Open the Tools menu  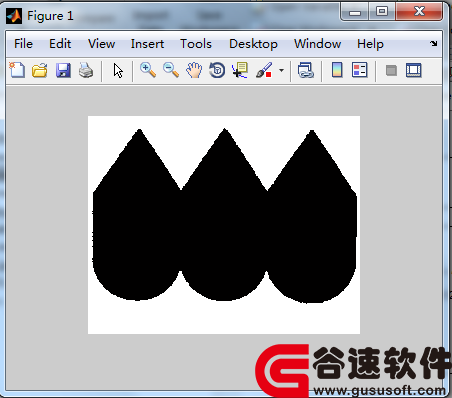tap(196, 44)
